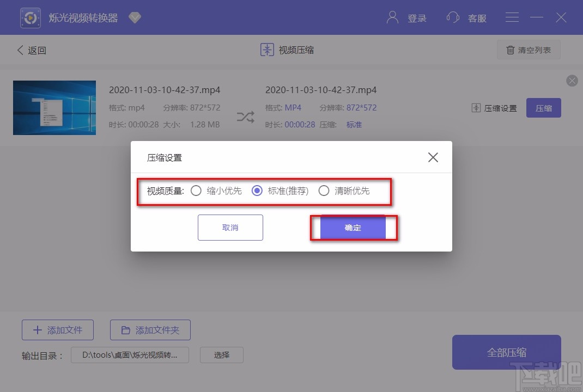Click the back arrow beside 返回
This screenshot has height=392, width=583.
pos(20,50)
